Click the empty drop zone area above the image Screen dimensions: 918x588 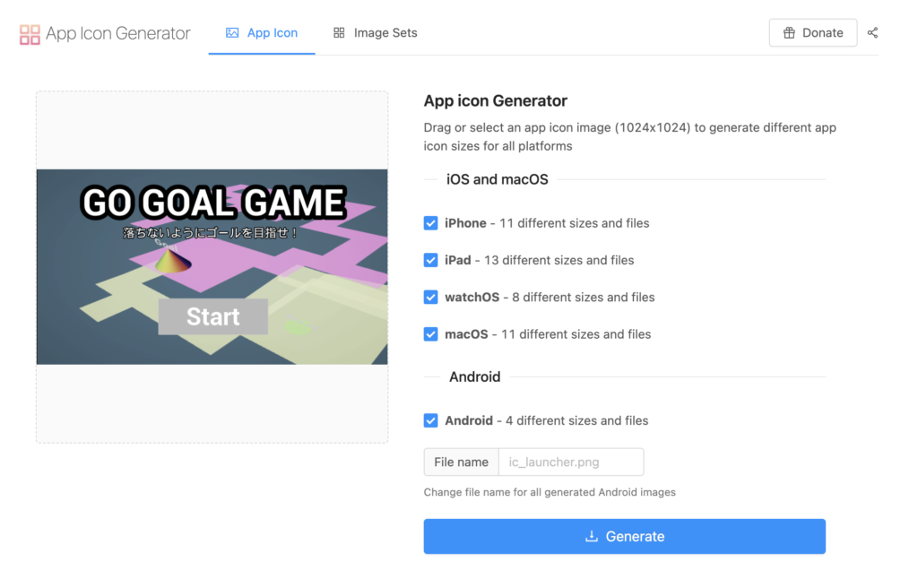[x=212, y=130]
